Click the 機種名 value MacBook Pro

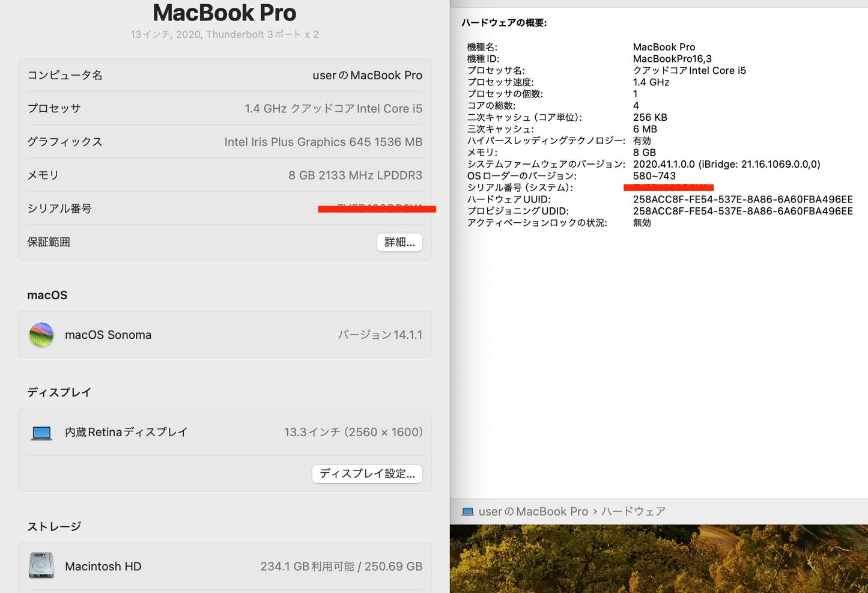point(664,47)
